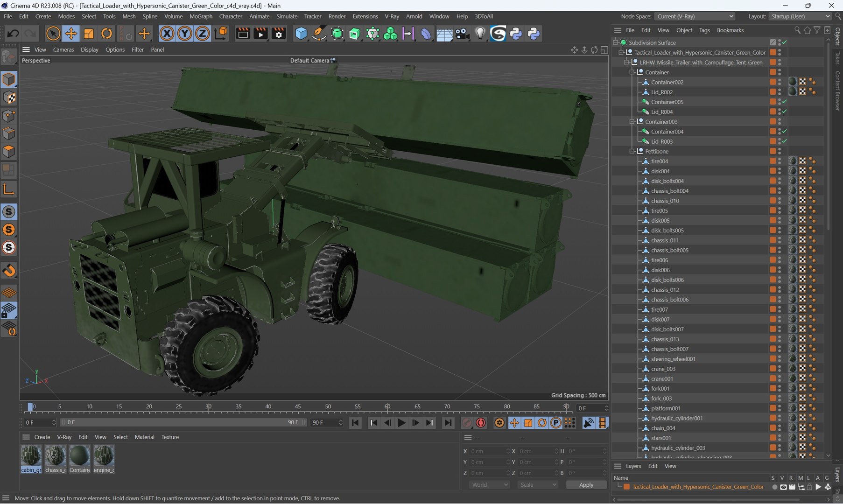Add a Camera object icon
Image resolution: width=843 pixels, height=504 pixels.
pos(462,34)
